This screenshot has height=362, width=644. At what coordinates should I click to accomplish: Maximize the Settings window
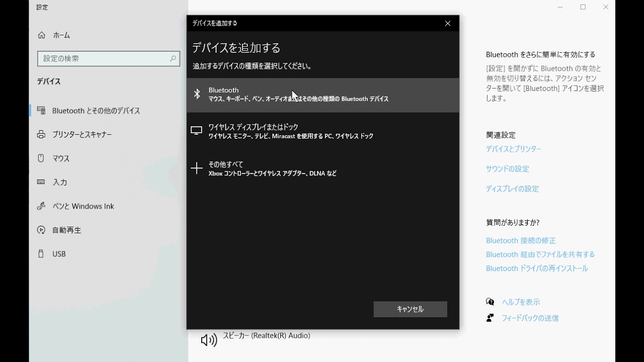coord(583,7)
